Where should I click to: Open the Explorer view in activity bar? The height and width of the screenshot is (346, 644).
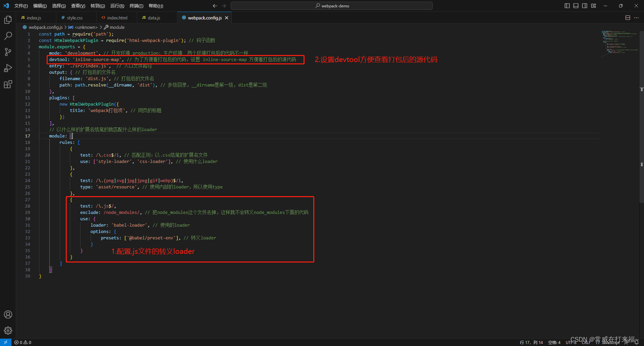[x=8, y=20]
